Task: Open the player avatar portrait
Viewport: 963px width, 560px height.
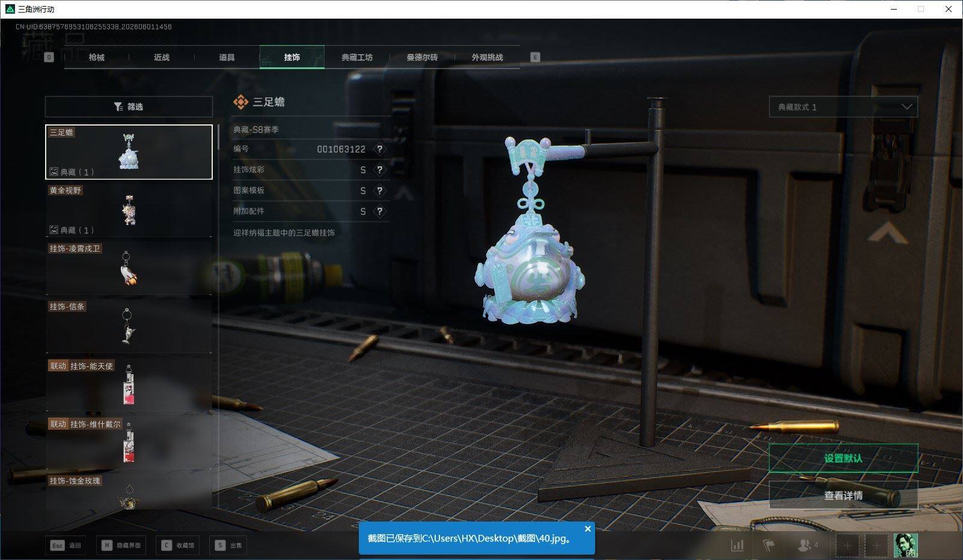Action: [905, 546]
